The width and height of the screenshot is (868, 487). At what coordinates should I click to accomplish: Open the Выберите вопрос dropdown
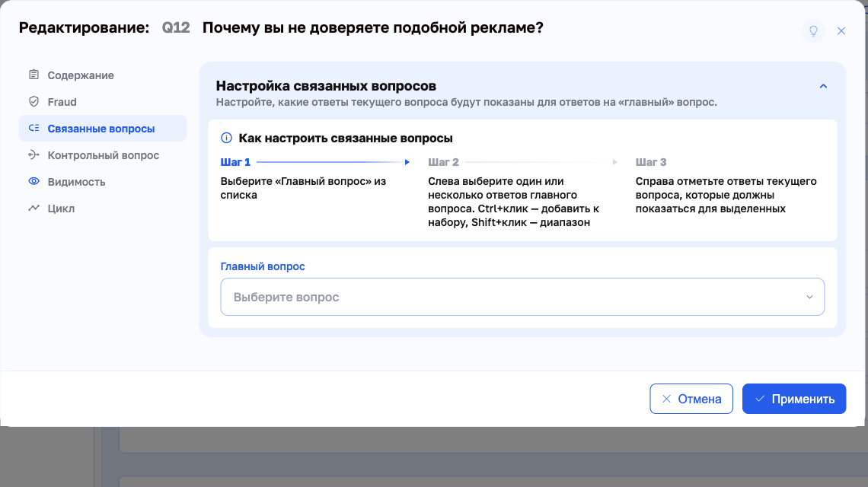click(522, 297)
